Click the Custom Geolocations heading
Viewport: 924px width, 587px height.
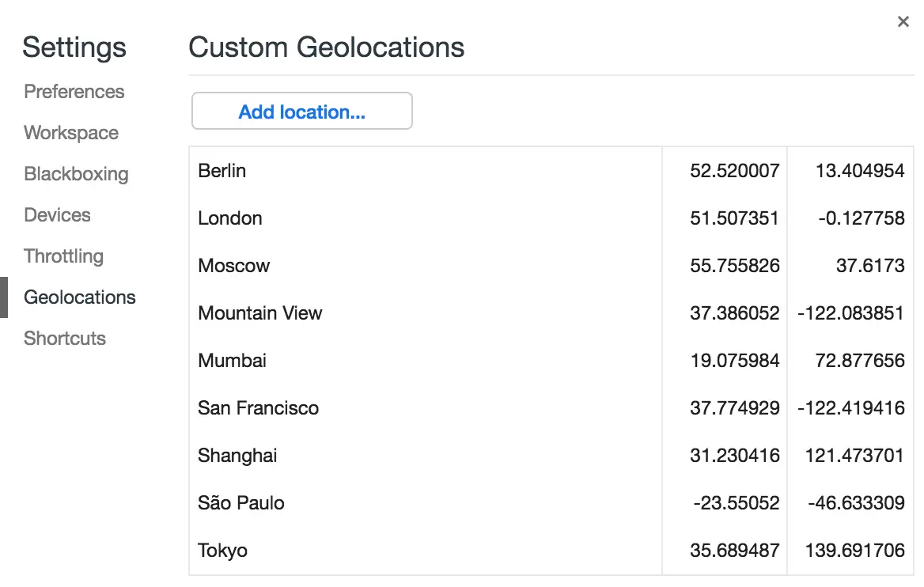[325, 47]
